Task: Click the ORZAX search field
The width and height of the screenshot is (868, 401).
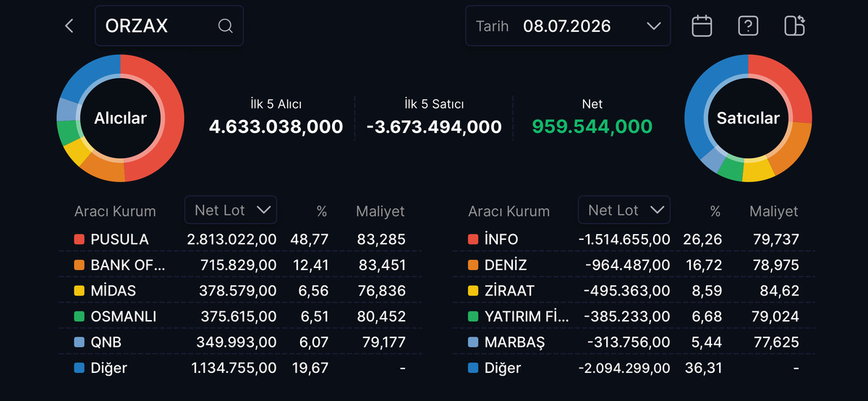Action: (169, 26)
